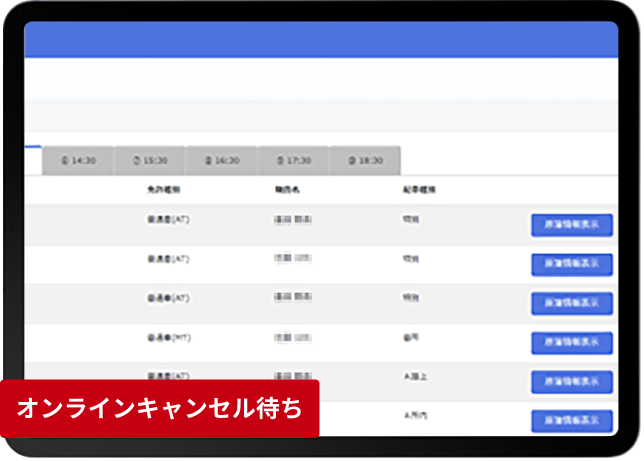The image size is (644, 461).
Task: Switch to the 15:30 time slot tab
Action: (150, 160)
